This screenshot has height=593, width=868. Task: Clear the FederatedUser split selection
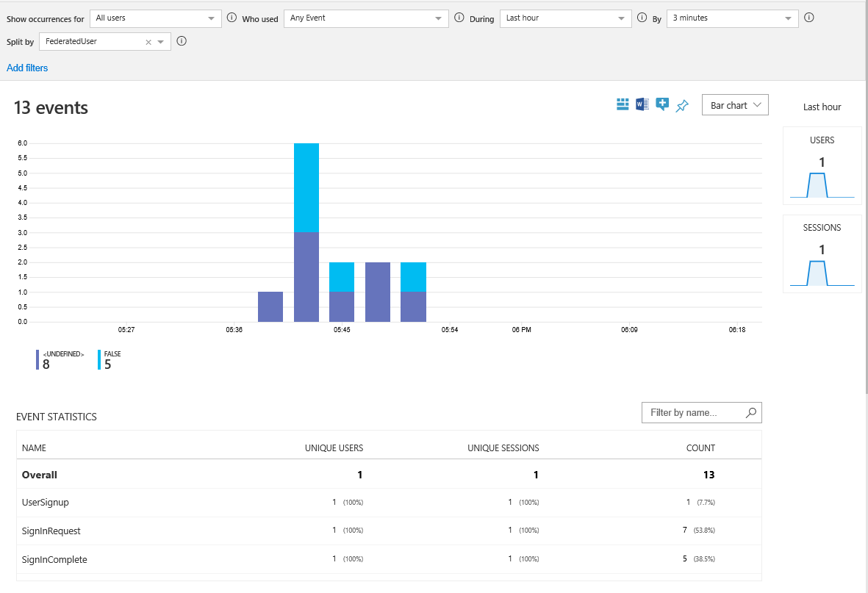(x=149, y=41)
